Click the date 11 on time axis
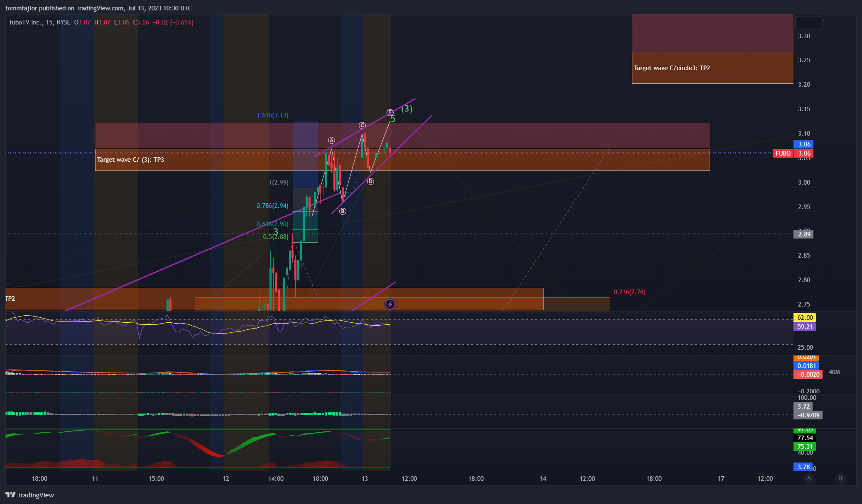Screen dimensions: 862x504 [x=95, y=479]
